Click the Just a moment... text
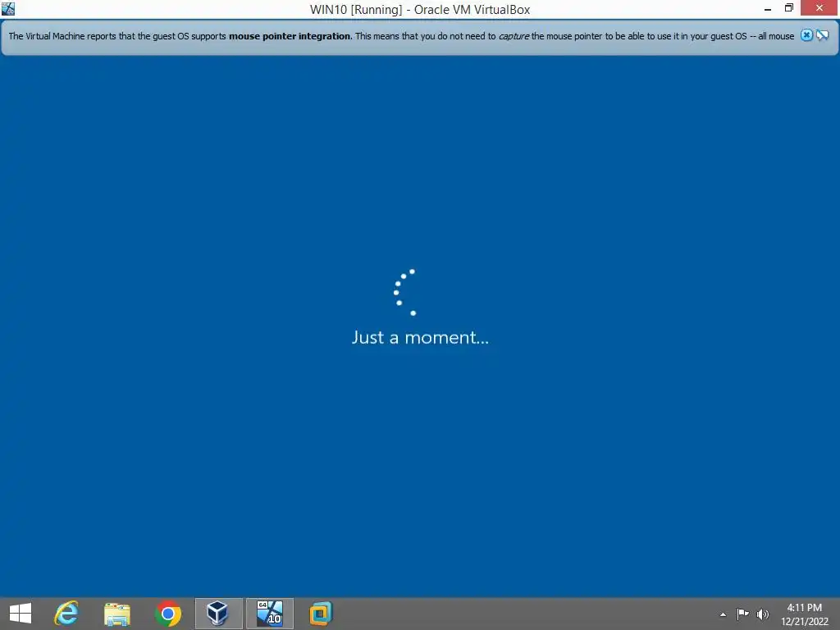Screen dimensions: 840x630 [x=420, y=337]
